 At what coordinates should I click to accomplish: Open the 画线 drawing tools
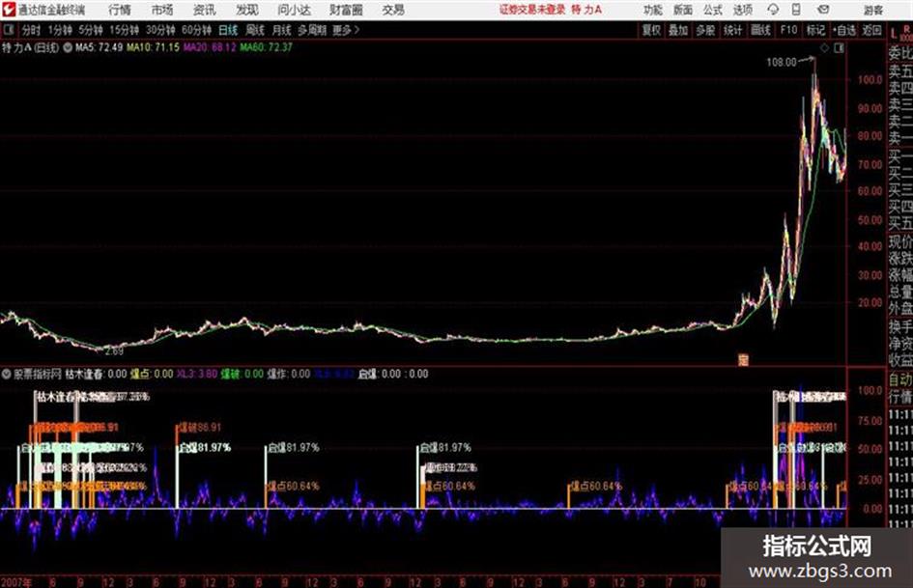coord(760,30)
